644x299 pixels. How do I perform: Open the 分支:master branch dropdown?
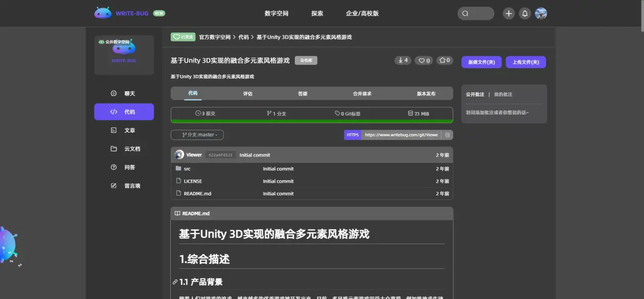click(x=197, y=135)
